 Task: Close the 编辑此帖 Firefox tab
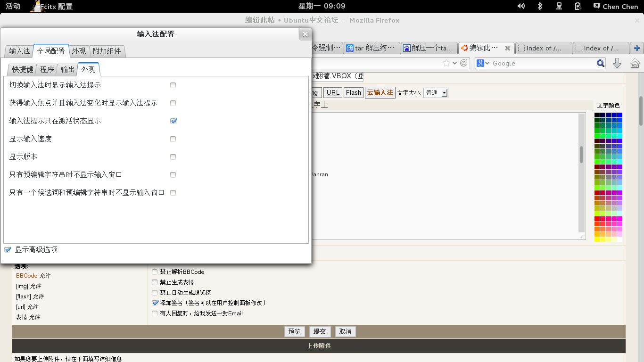[507, 48]
